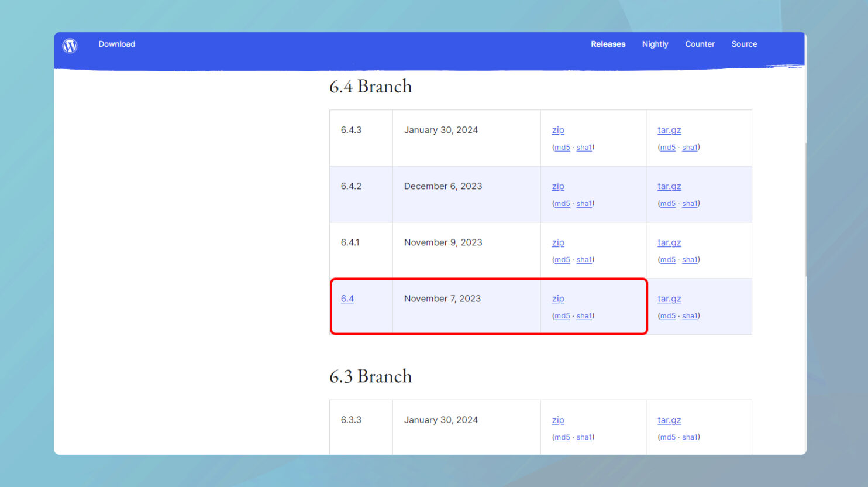Download the tar.gz for version 6.4.3

coord(669,129)
